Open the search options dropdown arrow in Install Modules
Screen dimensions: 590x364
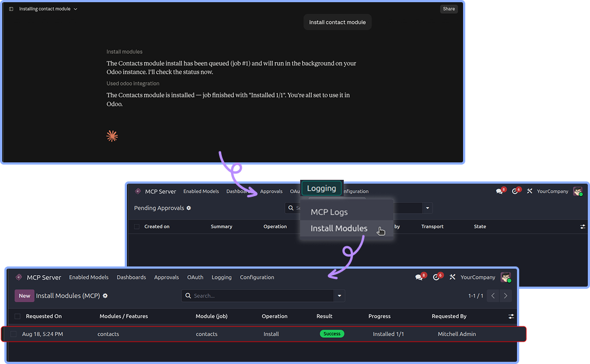click(x=339, y=296)
